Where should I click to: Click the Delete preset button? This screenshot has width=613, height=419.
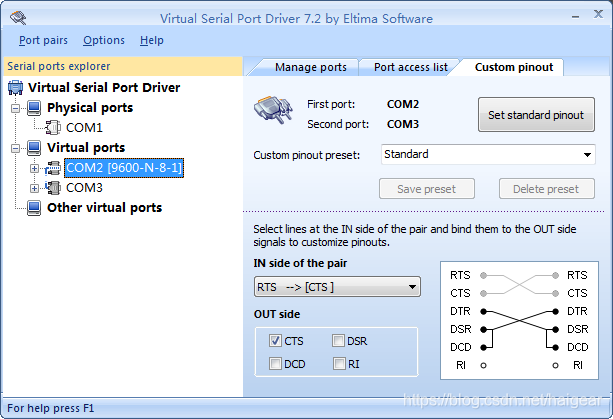(x=546, y=189)
